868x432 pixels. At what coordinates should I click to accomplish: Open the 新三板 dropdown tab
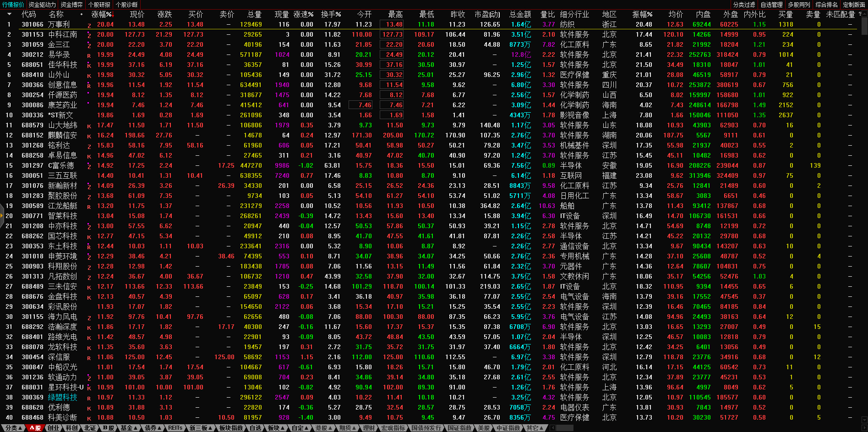(201, 428)
